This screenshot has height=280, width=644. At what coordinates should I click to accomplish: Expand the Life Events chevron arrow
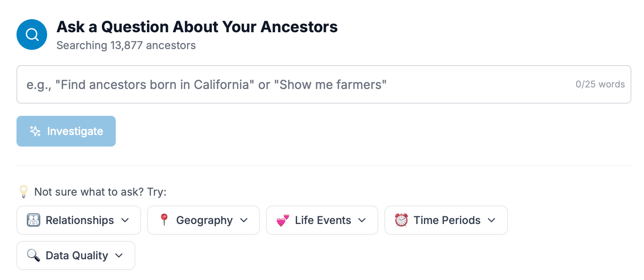pyautogui.click(x=362, y=220)
